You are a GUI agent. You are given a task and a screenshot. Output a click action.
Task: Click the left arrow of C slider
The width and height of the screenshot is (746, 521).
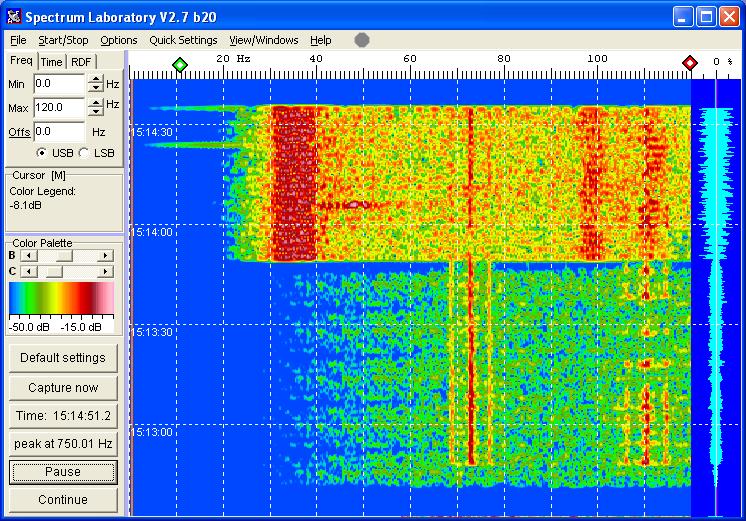pos(27,271)
